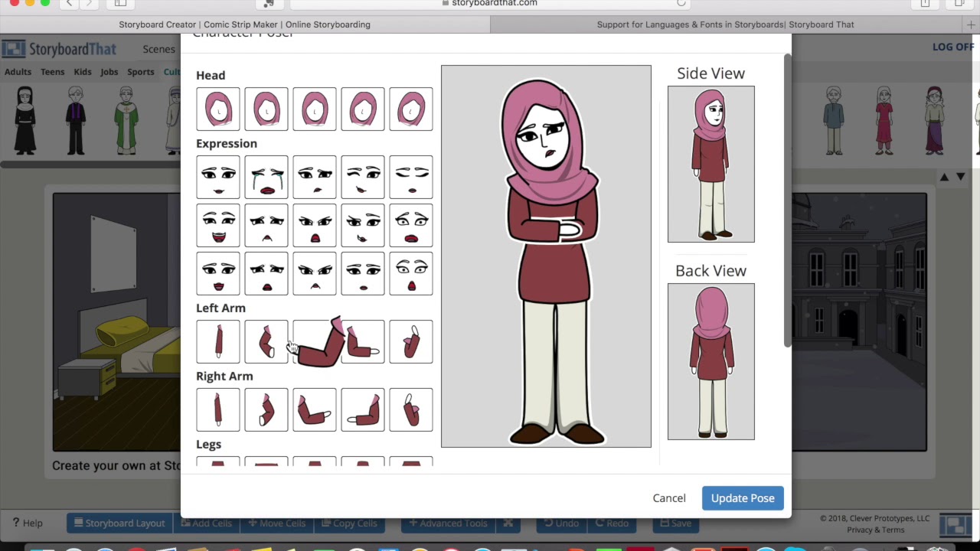This screenshot has height=551, width=980.
Task: Open the Teens character category
Action: pos(52,72)
